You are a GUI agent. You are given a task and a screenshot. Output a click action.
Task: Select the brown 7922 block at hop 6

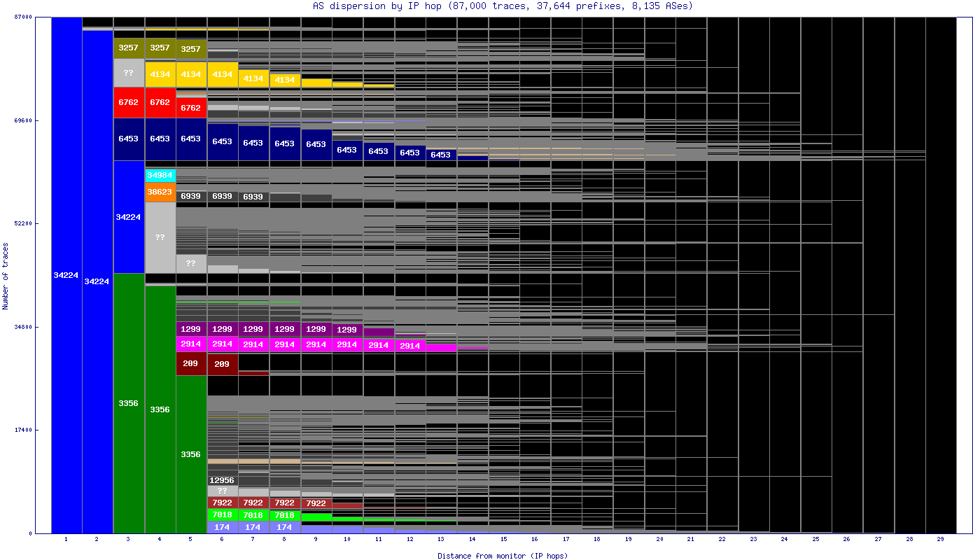[223, 503]
